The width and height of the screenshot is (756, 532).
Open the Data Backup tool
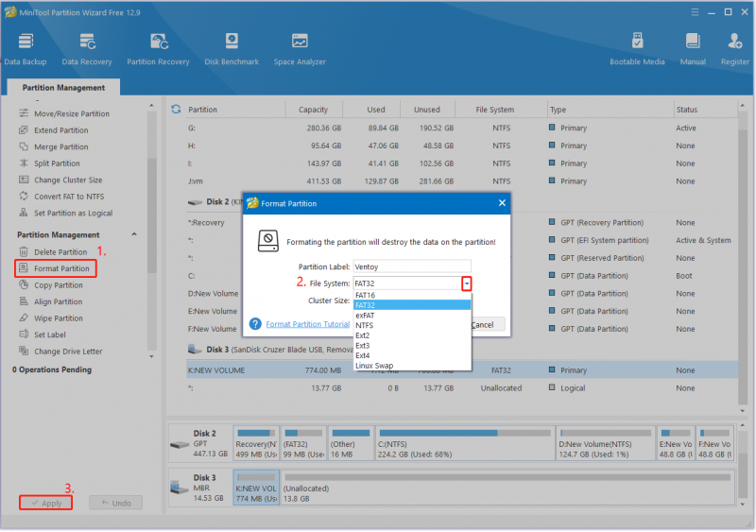click(x=26, y=49)
